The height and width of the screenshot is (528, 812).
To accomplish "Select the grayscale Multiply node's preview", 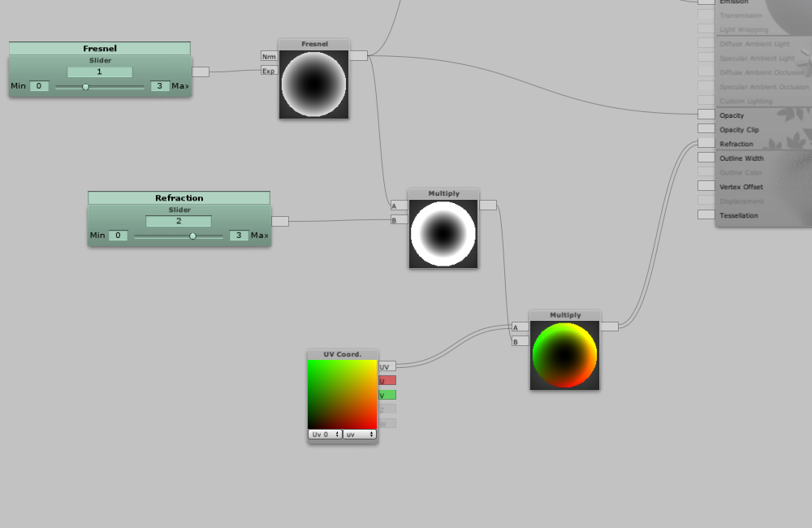I will (x=443, y=234).
